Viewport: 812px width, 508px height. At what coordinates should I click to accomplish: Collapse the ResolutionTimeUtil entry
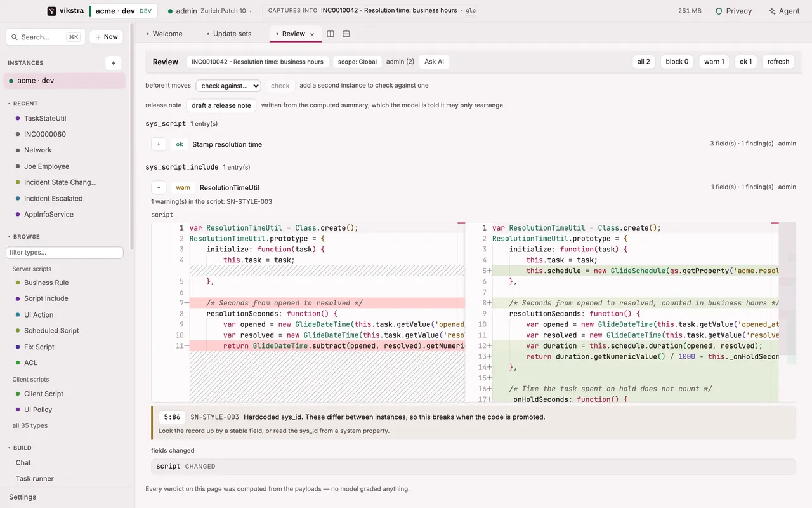pyautogui.click(x=159, y=187)
